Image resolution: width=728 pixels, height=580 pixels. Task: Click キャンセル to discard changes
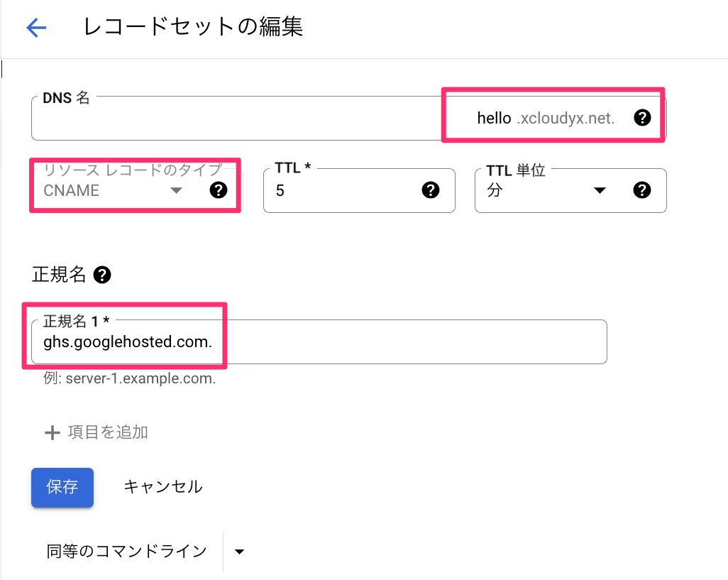162,487
